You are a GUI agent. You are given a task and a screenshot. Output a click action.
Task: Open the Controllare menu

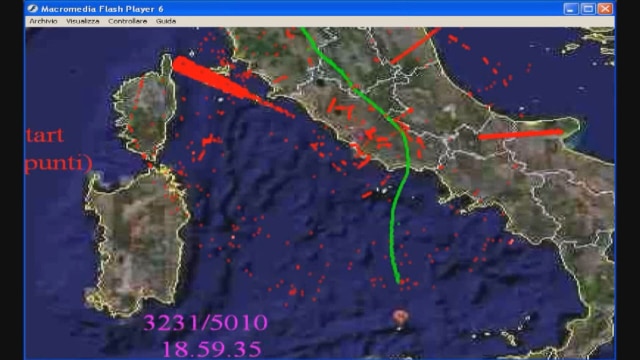(x=127, y=21)
